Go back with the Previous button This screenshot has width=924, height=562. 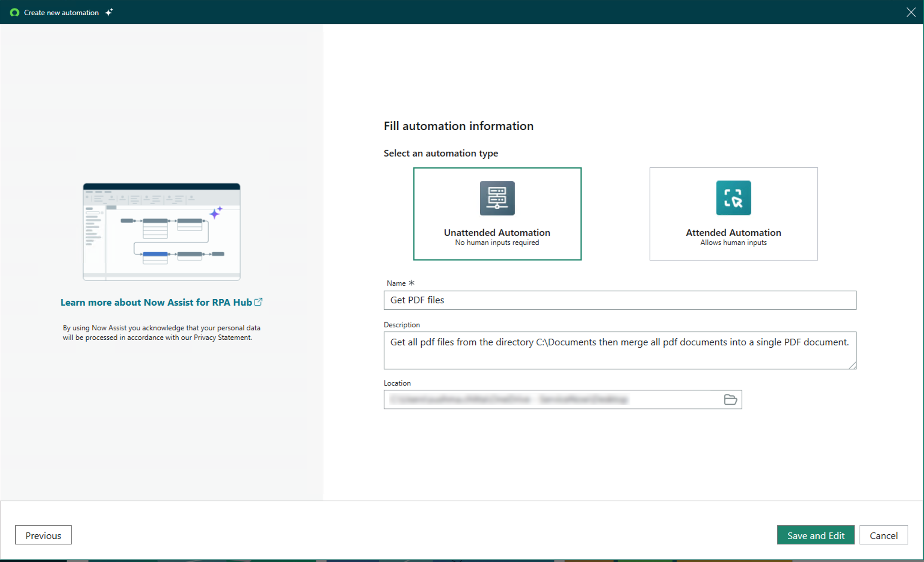[43, 535]
